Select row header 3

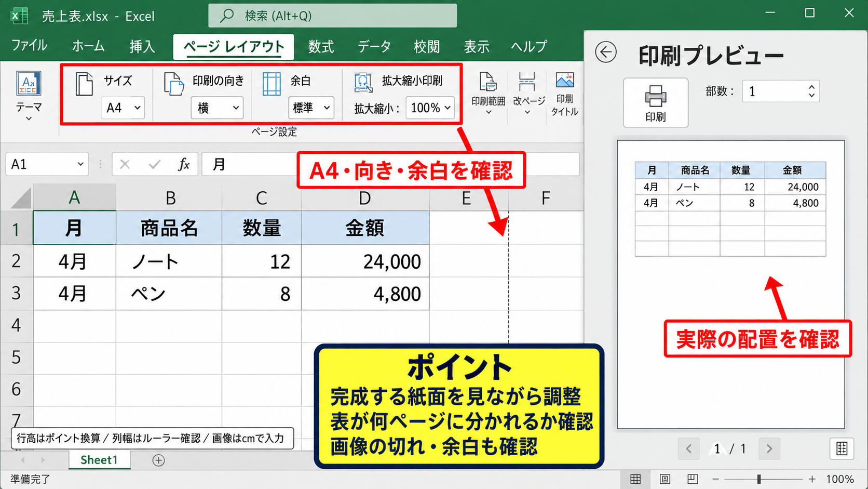point(16,294)
